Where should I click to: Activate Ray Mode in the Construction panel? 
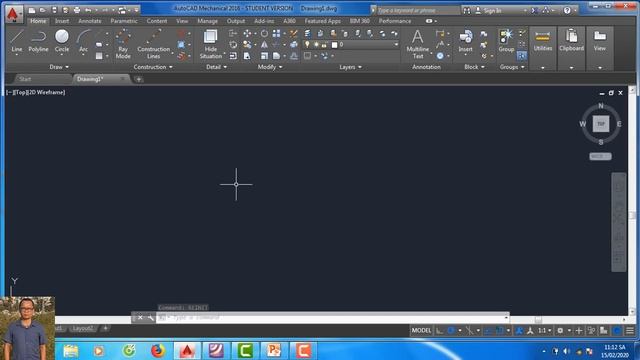point(123,44)
